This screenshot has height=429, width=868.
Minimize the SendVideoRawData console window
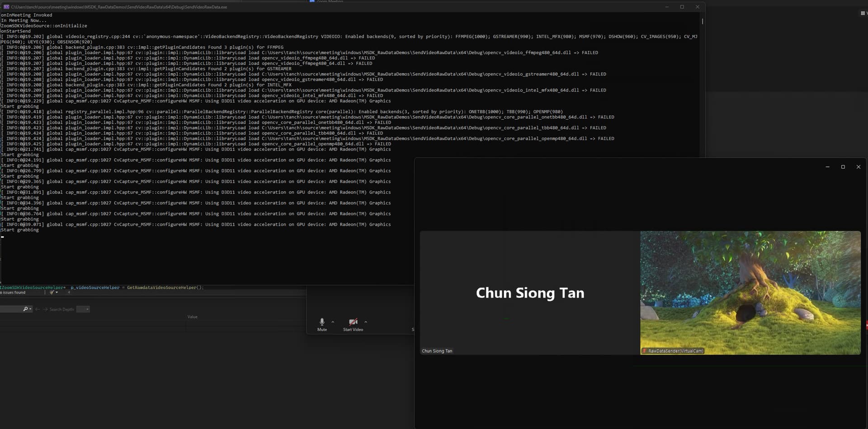pyautogui.click(x=667, y=7)
